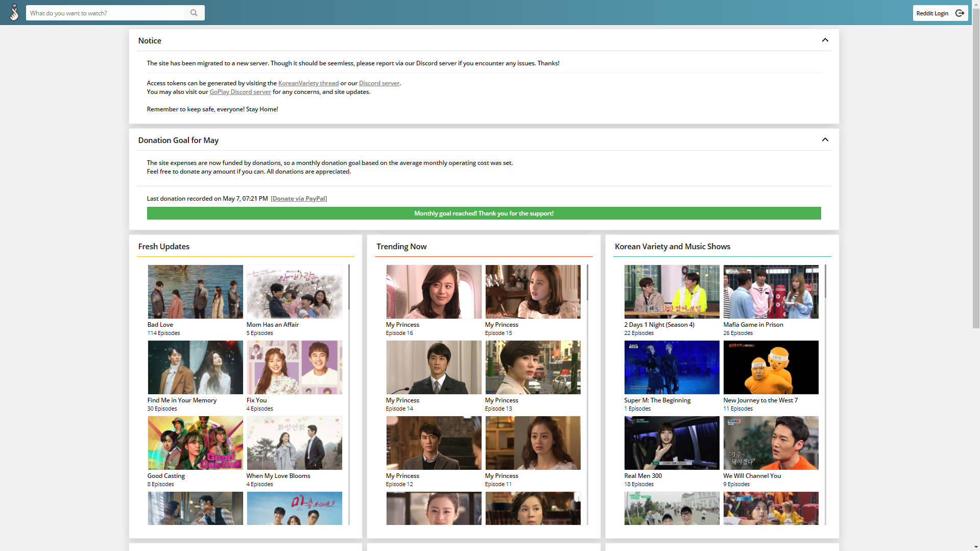The height and width of the screenshot is (551, 980).
Task: Click the Korean Variety list scrollbar
Action: (825, 281)
